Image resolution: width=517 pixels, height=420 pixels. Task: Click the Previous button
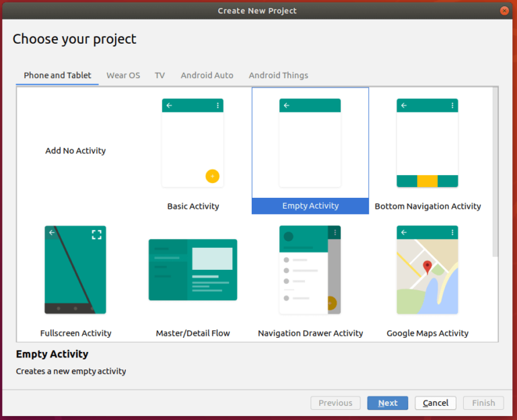coord(335,403)
